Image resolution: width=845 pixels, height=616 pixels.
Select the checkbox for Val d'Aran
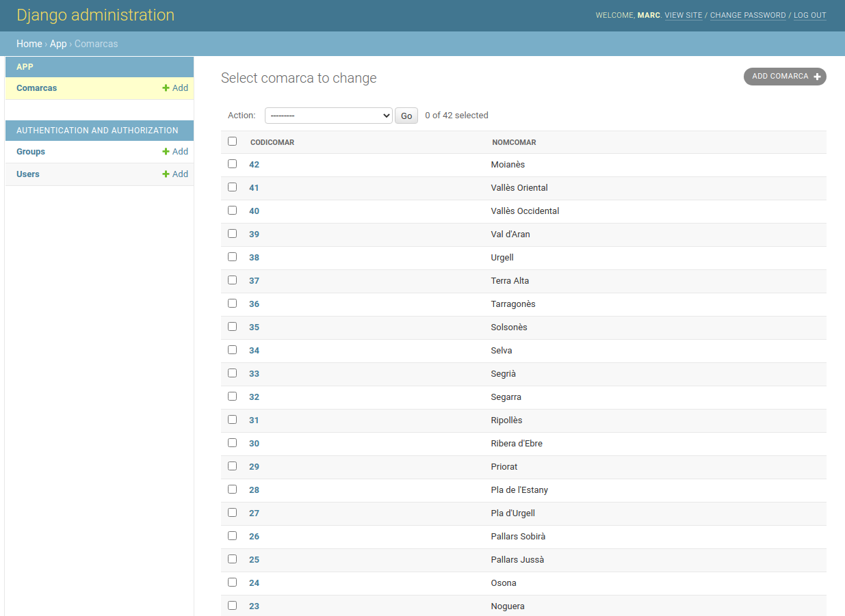click(x=232, y=234)
